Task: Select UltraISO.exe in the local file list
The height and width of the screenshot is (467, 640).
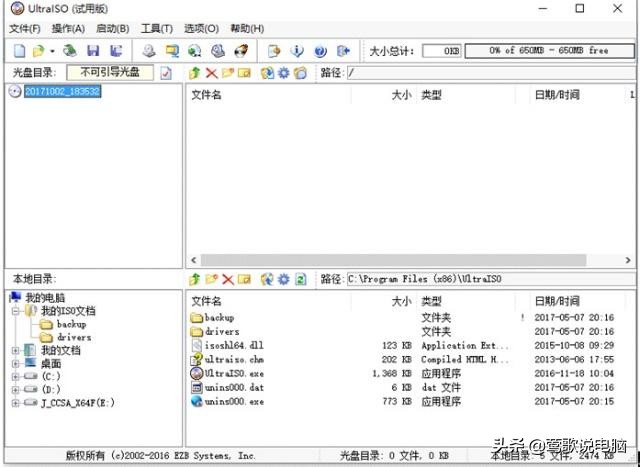Action: click(x=234, y=374)
